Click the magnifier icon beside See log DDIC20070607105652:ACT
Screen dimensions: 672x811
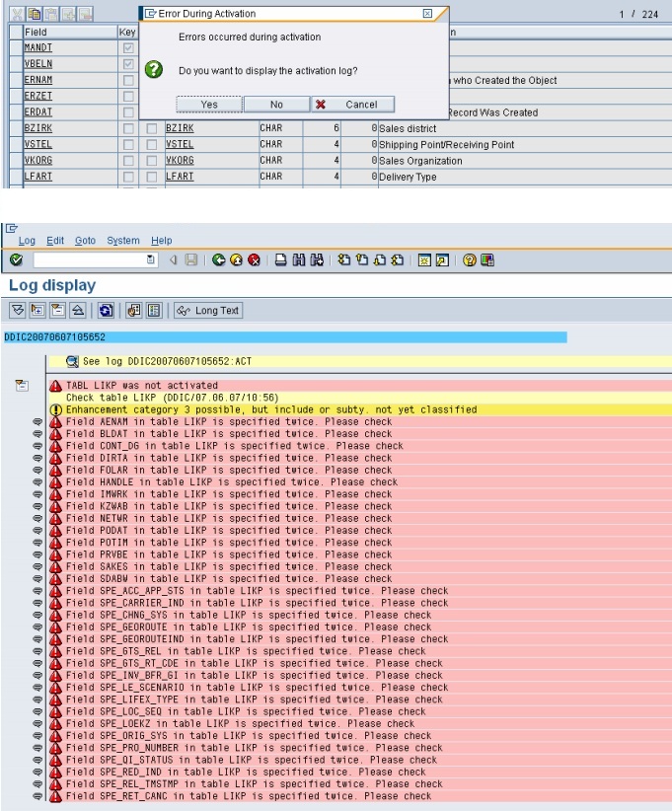pyautogui.click(x=72, y=361)
